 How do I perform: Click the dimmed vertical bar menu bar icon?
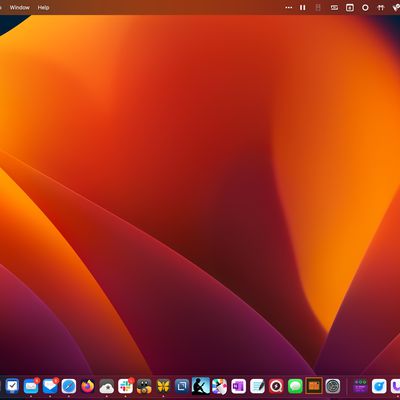(318, 7)
